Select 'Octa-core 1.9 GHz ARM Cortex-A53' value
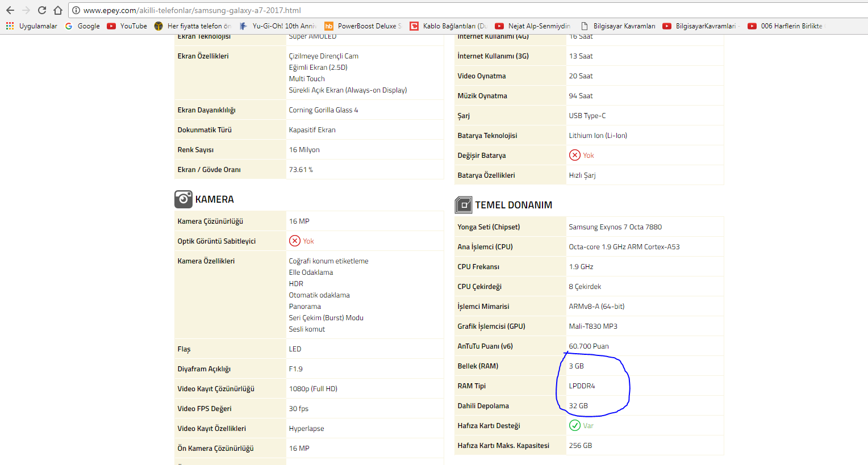The image size is (868, 465). click(624, 247)
